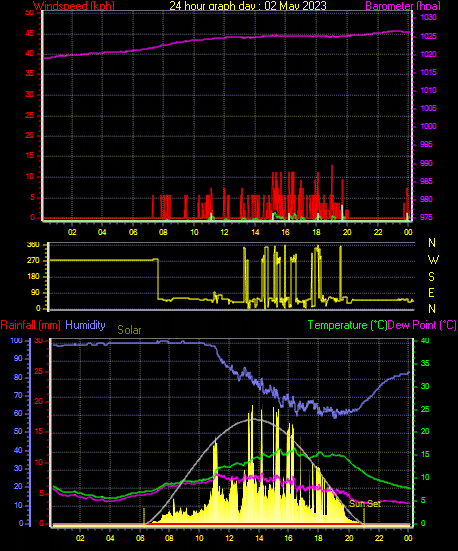The width and height of the screenshot is (458, 551).
Task: Click the 'Temperature (°C)' legend label
Action: point(347,325)
